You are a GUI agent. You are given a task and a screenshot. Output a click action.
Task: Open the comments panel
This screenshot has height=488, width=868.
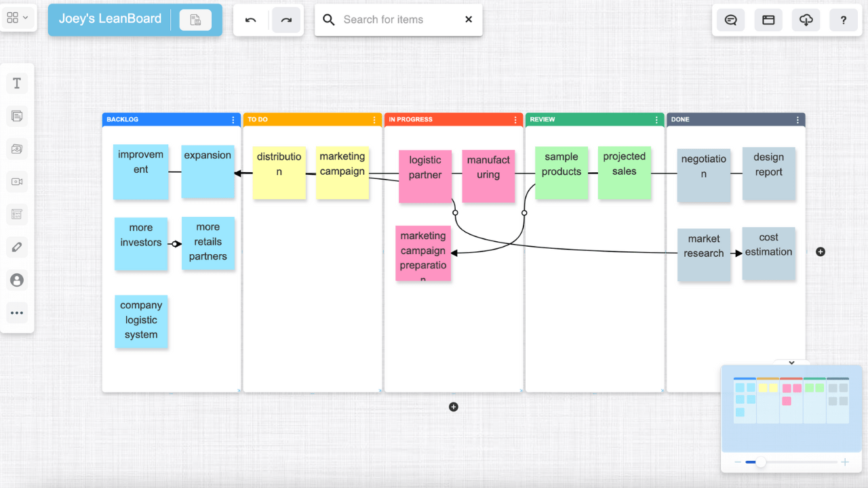(730, 20)
